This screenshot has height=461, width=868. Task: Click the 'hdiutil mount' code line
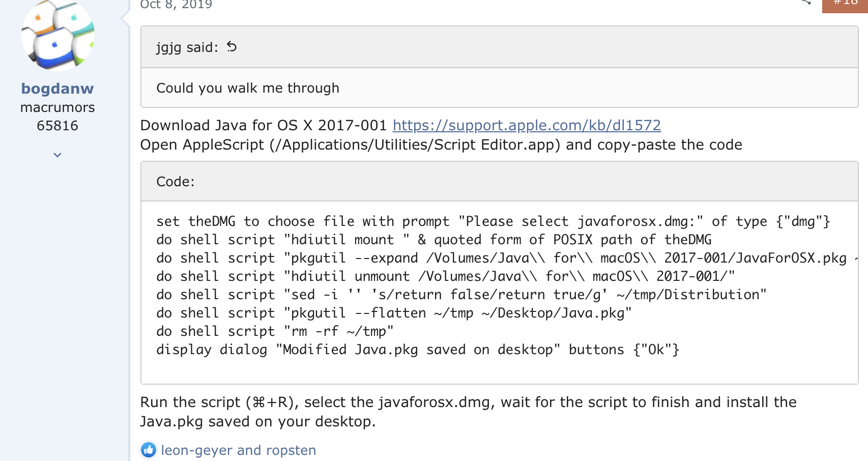coord(434,240)
